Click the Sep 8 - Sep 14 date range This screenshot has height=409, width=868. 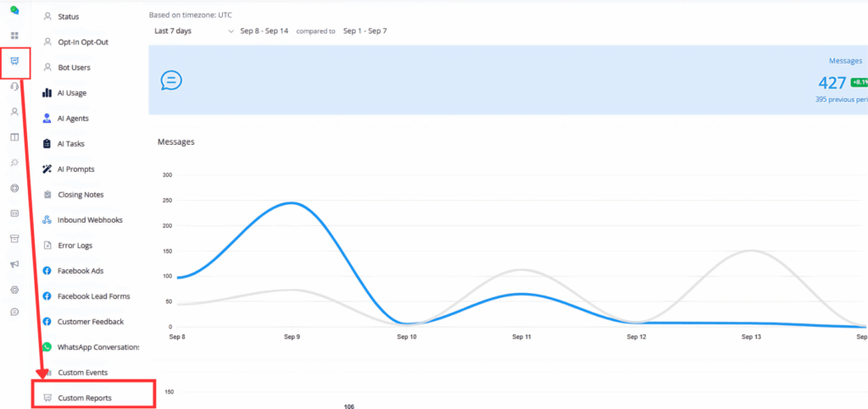tap(265, 31)
